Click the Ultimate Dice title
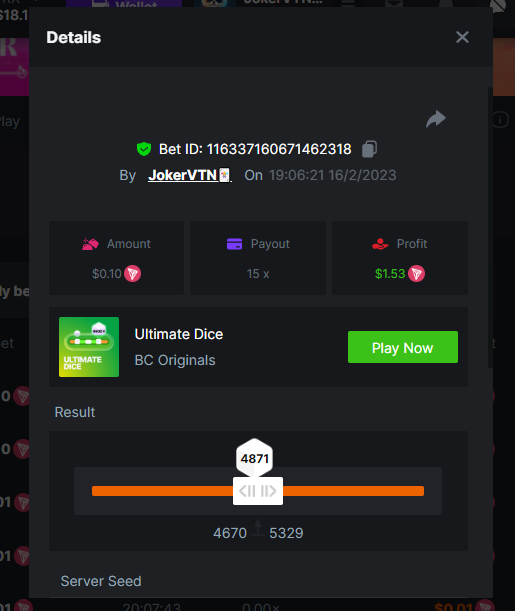 point(179,334)
